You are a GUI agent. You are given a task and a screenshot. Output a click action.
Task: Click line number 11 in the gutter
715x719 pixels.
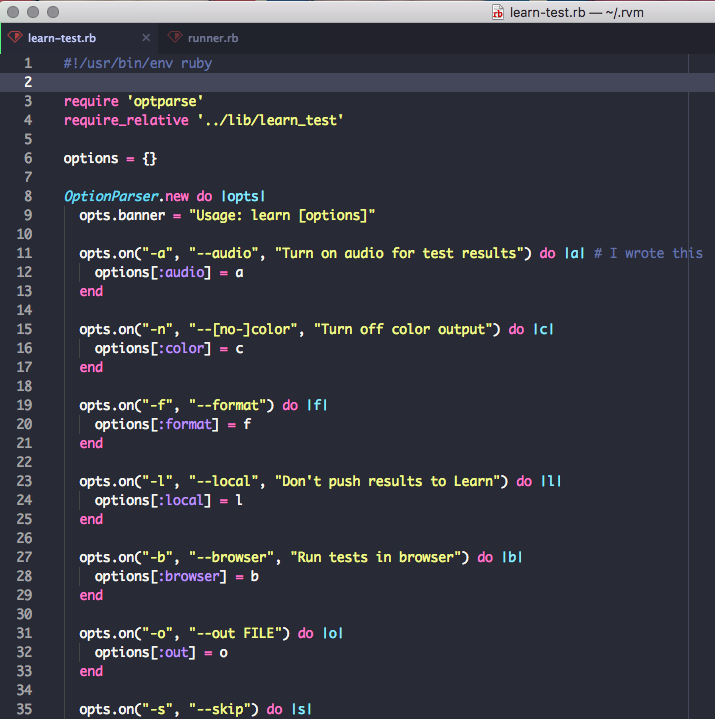(26, 253)
